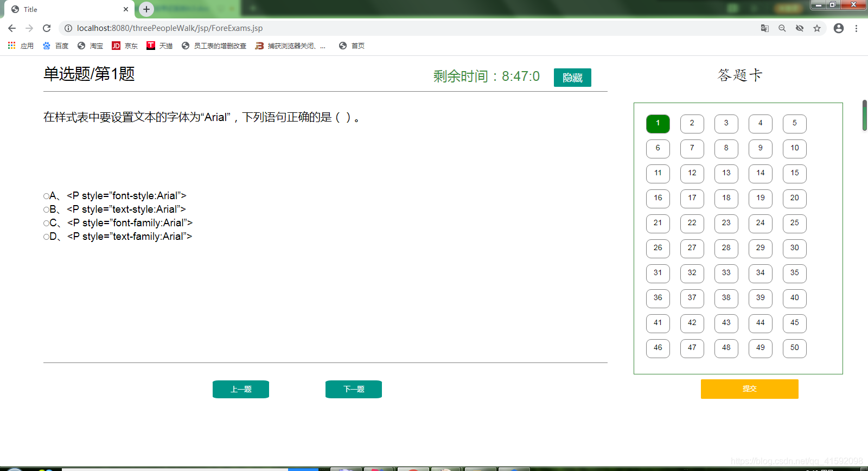Jump to question 25 on answer card

pos(795,224)
